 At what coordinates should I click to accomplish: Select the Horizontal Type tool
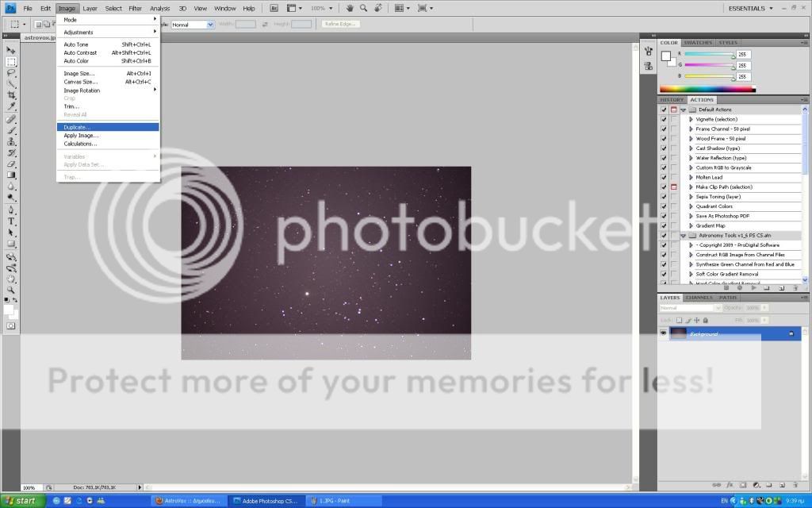[x=11, y=221]
